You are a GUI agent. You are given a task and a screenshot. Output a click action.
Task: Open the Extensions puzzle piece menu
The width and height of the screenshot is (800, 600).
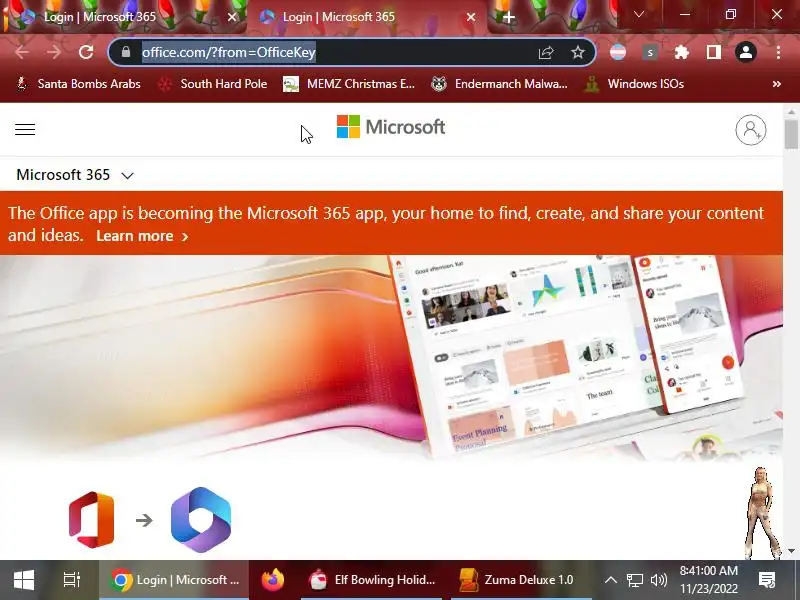click(682, 52)
